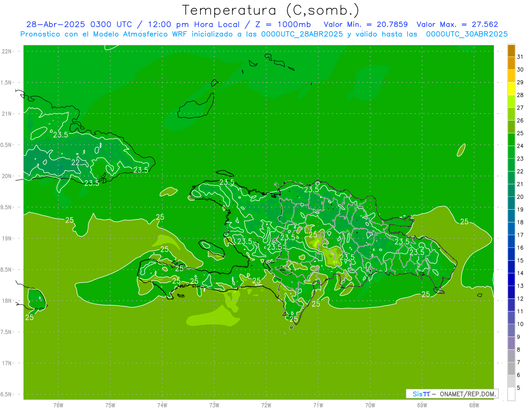532x411 pixels.
Task: Click the 17N latitude axis label
Action: click(x=8, y=364)
